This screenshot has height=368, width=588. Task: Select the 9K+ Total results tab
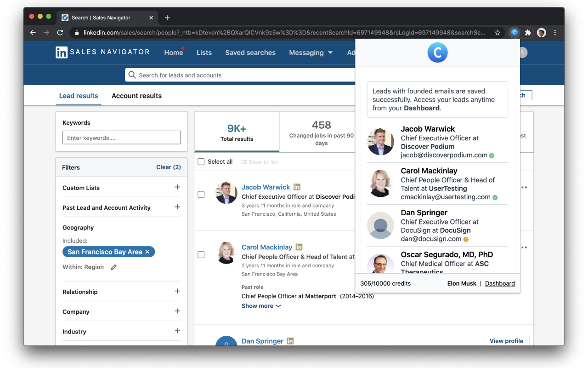[x=237, y=132]
